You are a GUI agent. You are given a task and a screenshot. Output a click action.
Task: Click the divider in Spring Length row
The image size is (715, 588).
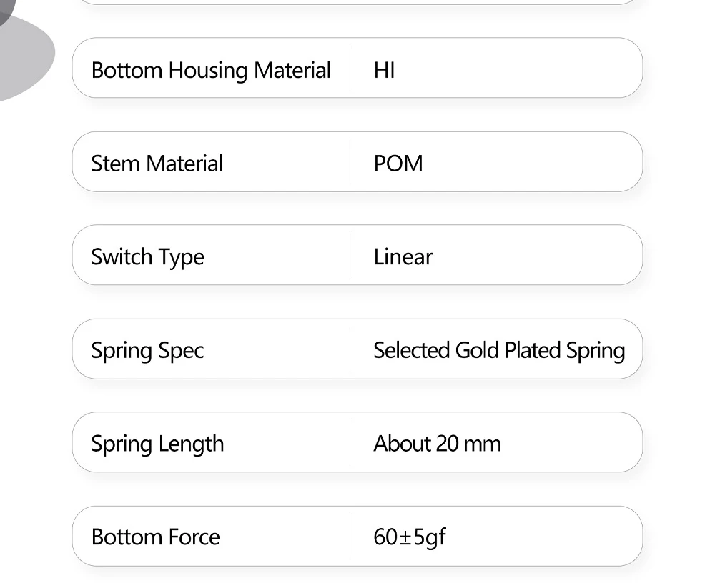(350, 442)
